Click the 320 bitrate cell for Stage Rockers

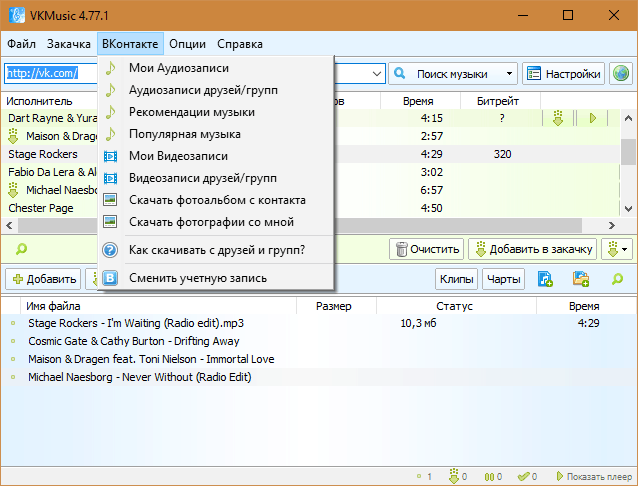[502, 154]
